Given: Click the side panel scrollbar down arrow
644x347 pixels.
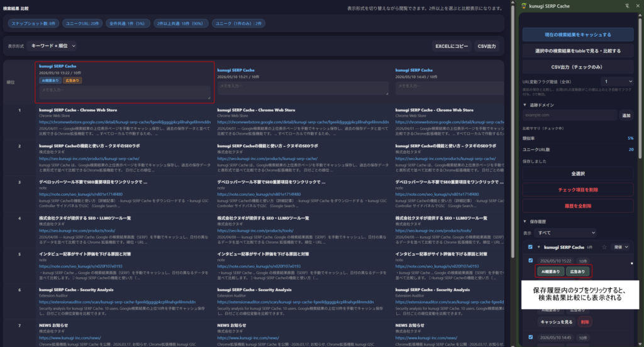Looking at the screenshot, I should pyautogui.click(x=640, y=344).
